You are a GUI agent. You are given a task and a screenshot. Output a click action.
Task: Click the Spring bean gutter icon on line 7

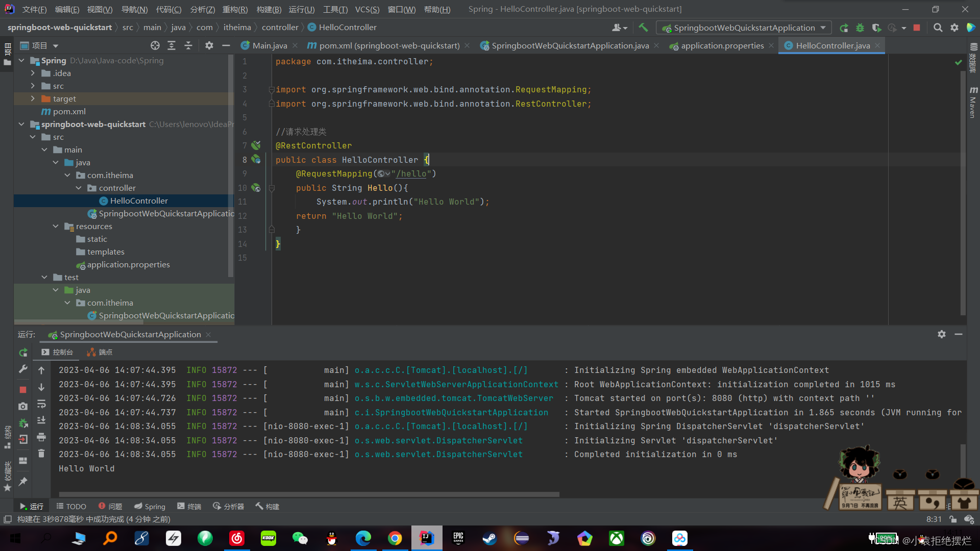tap(256, 145)
